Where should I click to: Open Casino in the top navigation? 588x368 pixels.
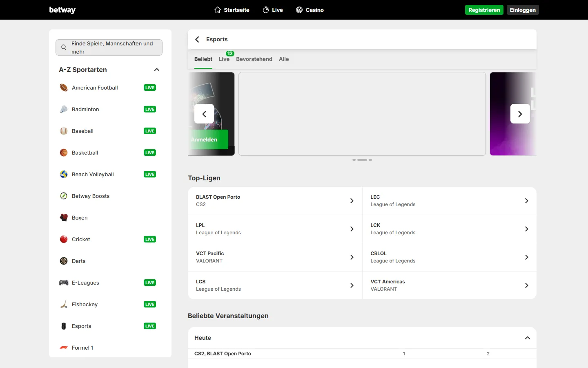point(310,10)
